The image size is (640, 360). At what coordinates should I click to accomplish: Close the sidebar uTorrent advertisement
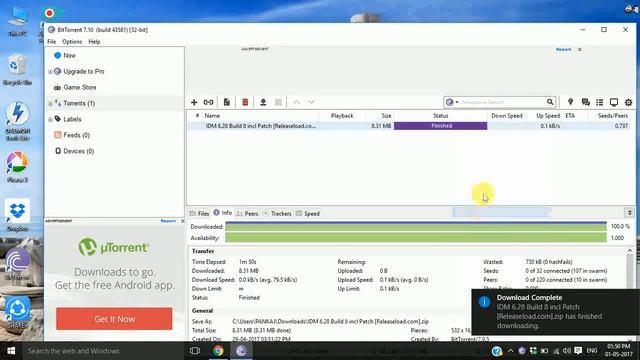[182, 221]
